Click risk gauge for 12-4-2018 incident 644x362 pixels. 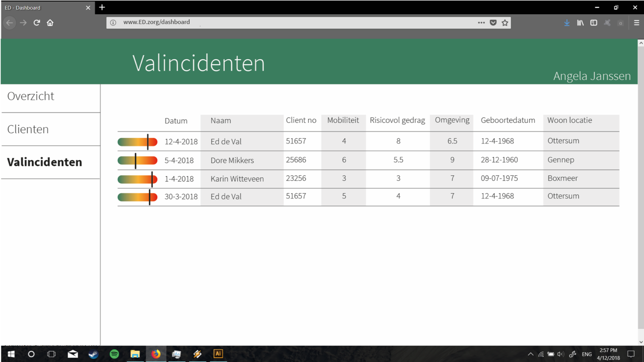point(137,142)
